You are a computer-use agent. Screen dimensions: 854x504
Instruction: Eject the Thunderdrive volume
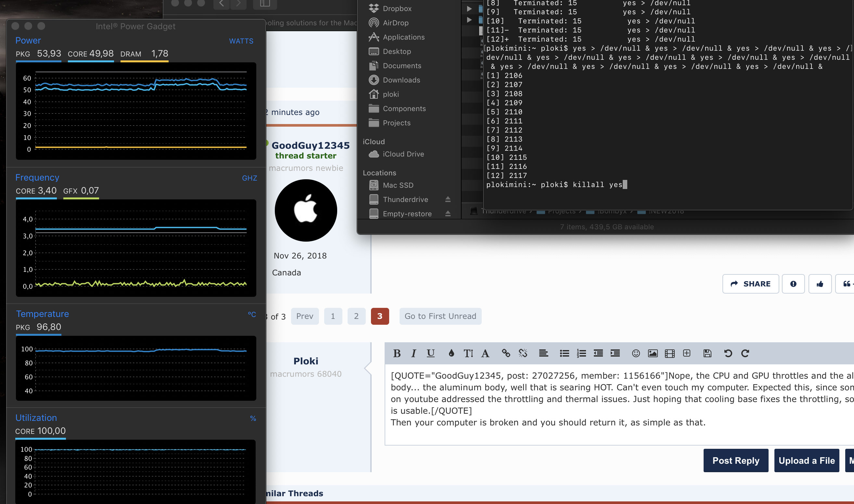pyautogui.click(x=448, y=199)
